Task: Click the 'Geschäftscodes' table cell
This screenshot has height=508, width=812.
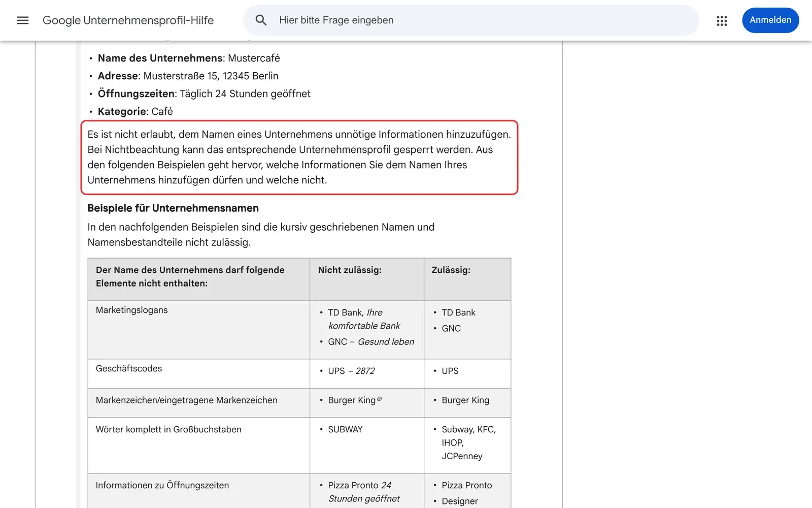Action: point(198,373)
